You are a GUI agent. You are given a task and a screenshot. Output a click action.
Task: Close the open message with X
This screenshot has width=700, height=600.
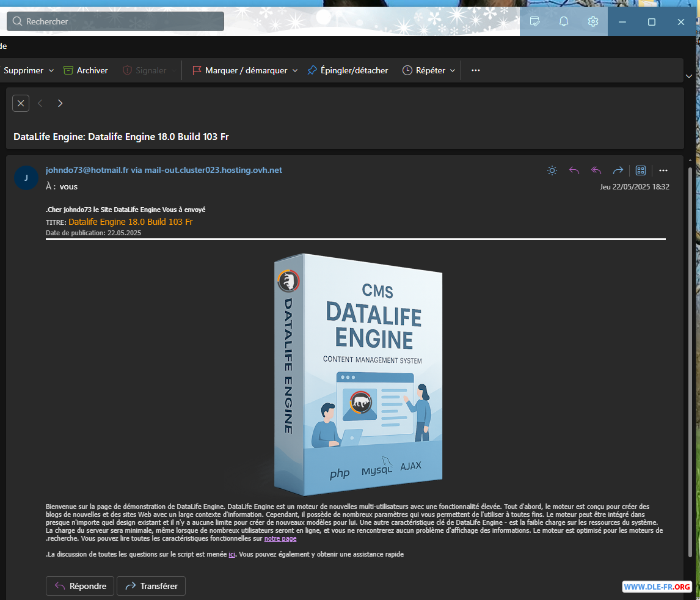click(x=21, y=103)
